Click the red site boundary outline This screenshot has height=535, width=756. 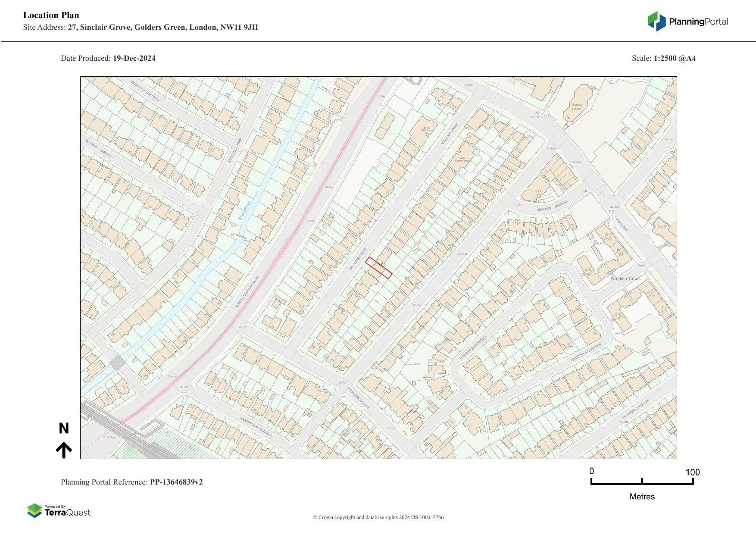[378, 268]
